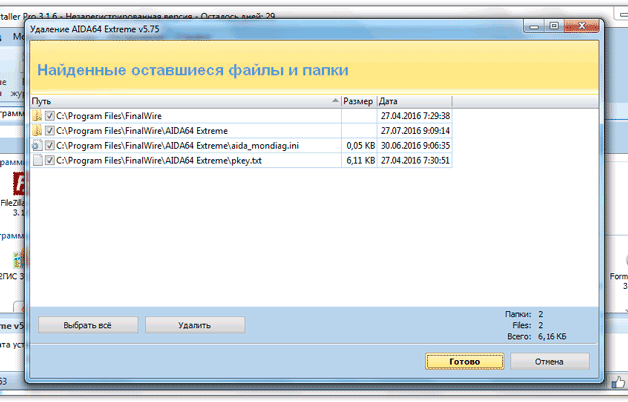Click the pkey.txt file icon
628x402 pixels.
pos(37,160)
